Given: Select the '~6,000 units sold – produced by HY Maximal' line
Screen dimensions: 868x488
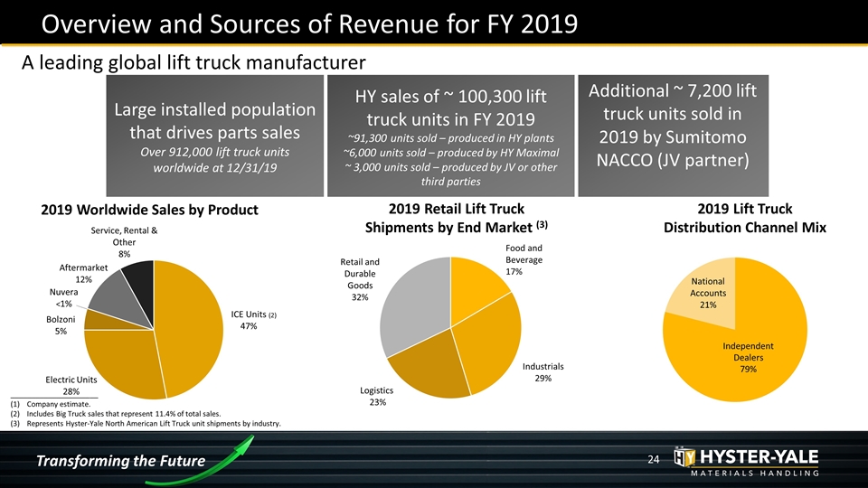Looking at the screenshot, I should pos(450,153).
